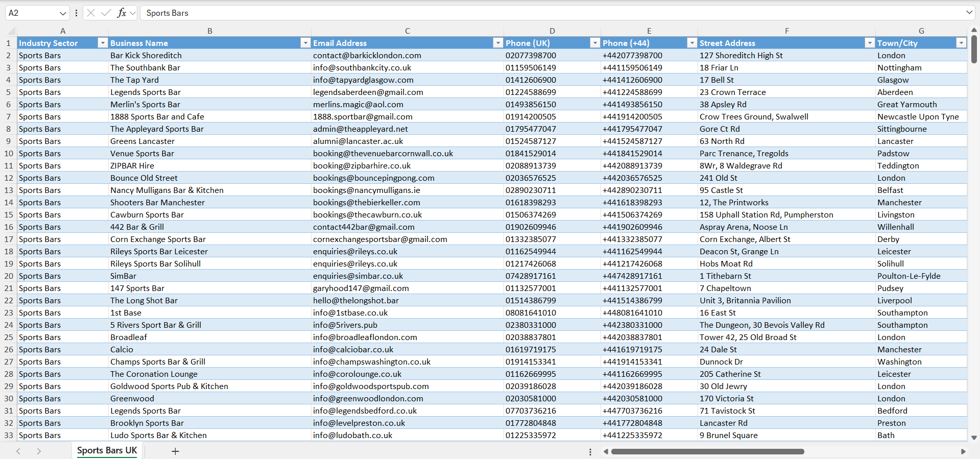Open the Street Address filter dropdown
980x459 pixels.
[870, 43]
